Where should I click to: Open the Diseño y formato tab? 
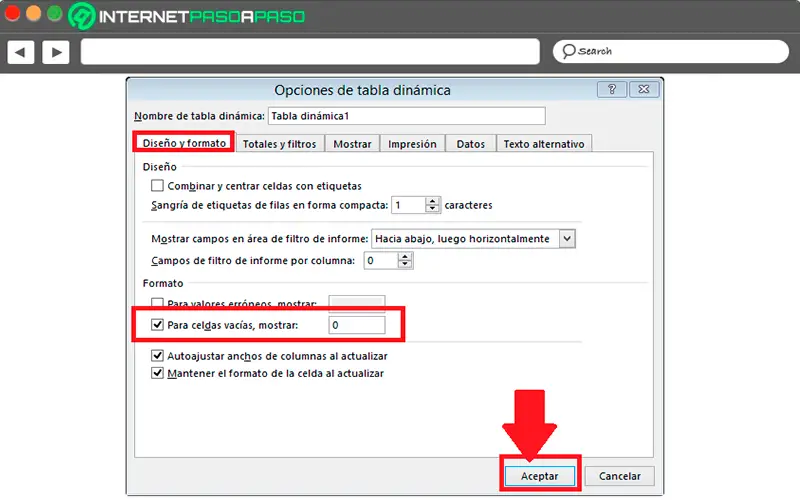click(x=184, y=143)
